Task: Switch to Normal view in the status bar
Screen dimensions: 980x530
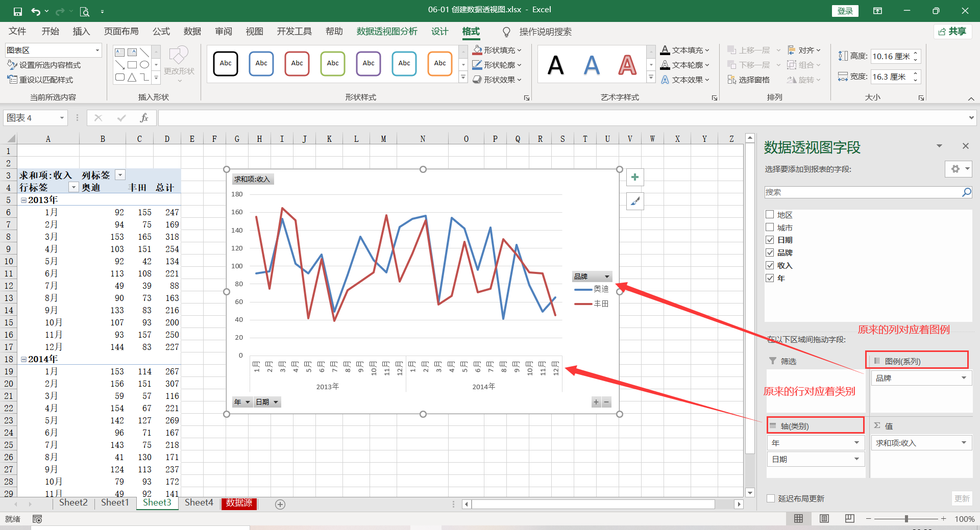Action: [799, 519]
